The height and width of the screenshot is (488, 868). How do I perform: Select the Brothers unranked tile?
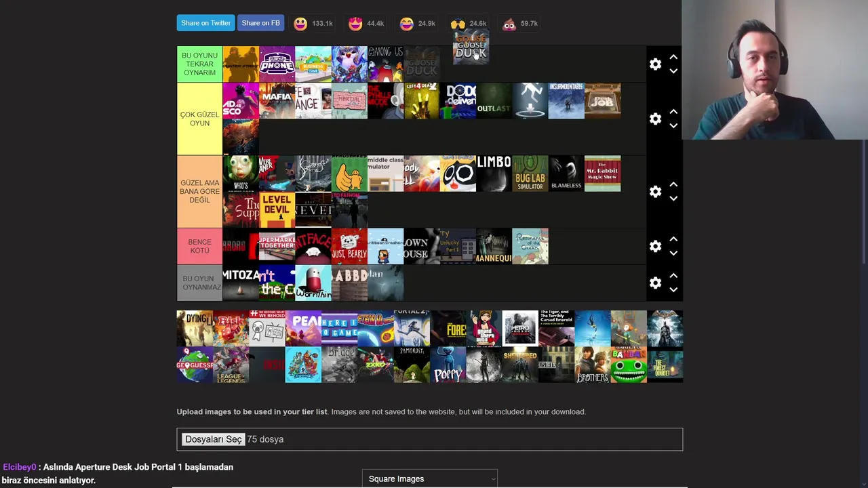pyautogui.click(x=593, y=365)
